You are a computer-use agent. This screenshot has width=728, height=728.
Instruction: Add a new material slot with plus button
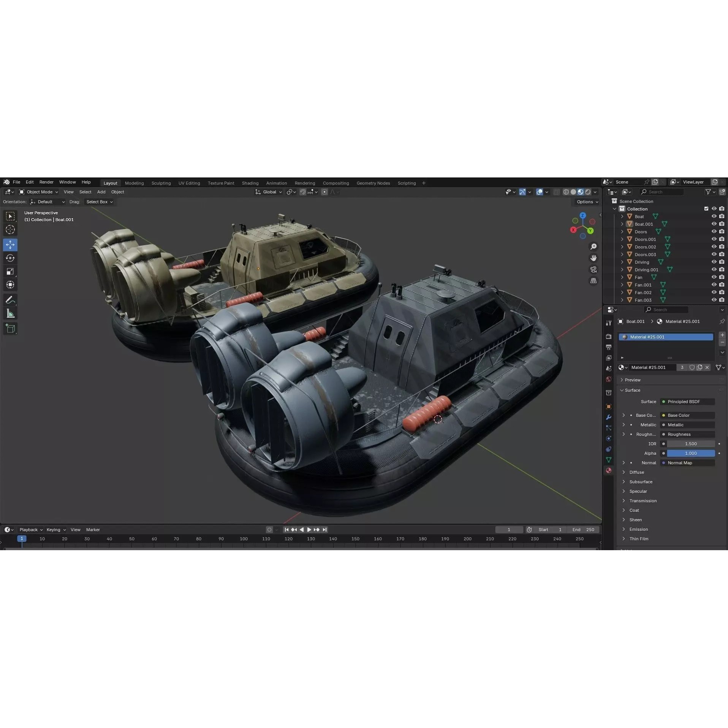tap(722, 335)
